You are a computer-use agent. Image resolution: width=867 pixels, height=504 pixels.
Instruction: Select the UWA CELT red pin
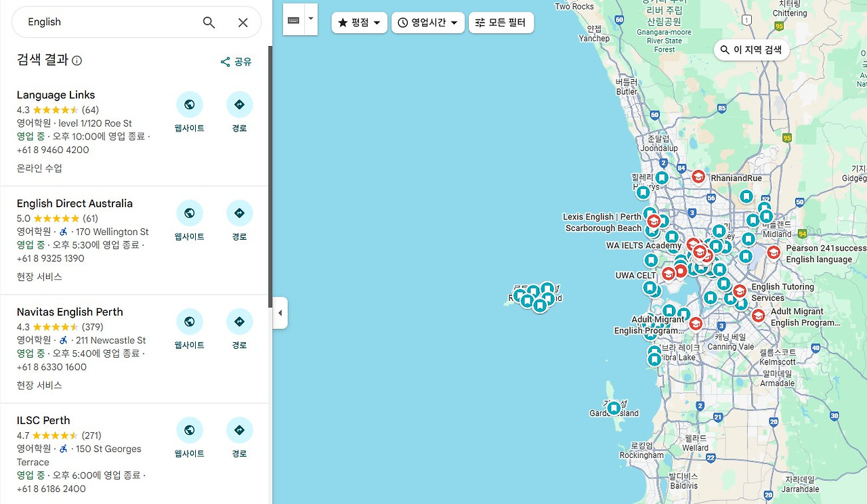pos(668,273)
